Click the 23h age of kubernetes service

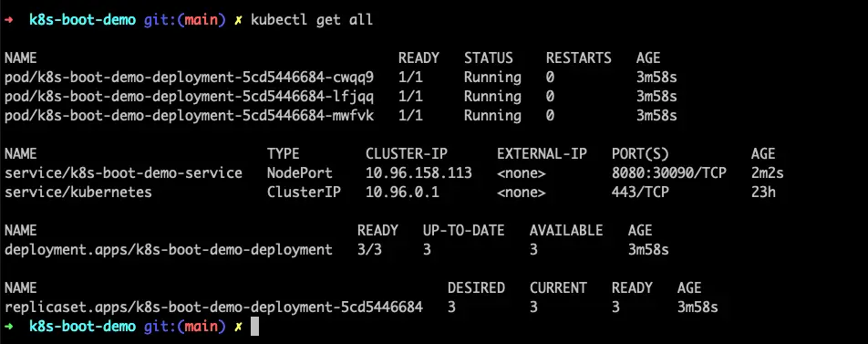click(763, 193)
